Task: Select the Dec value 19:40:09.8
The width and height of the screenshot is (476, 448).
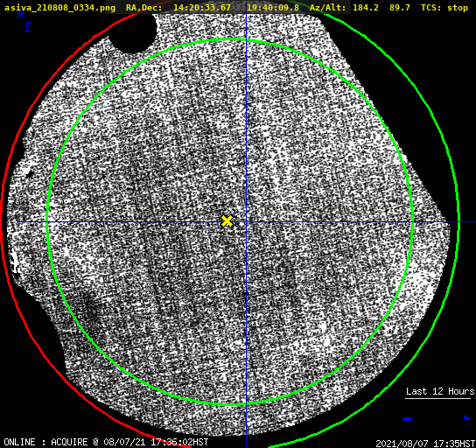Action: [273, 8]
